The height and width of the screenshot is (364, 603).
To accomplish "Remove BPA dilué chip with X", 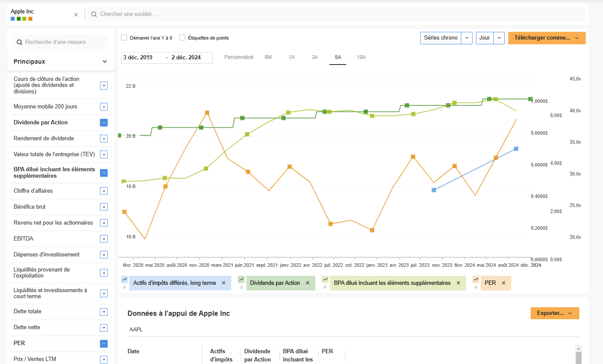I will pos(458,283).
